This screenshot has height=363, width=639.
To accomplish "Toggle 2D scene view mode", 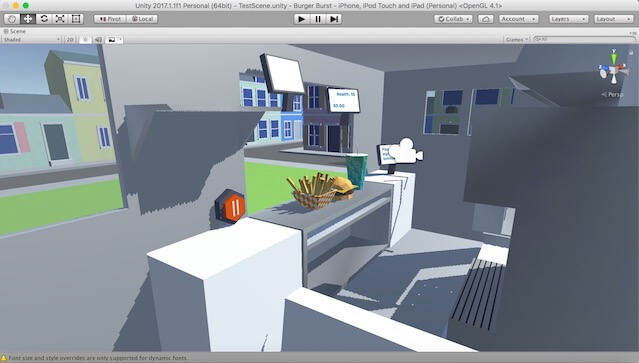I will (x=70, y=40).
